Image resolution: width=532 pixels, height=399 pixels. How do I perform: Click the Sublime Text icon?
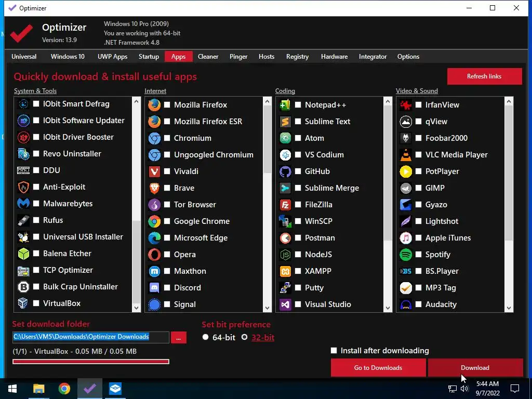coord(285,122)
